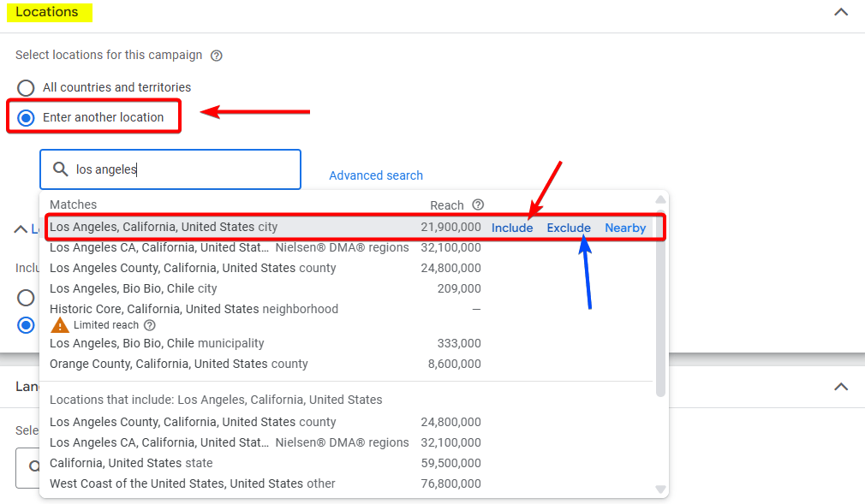Collapse the Languages section chevron
Viewport: 865px width, 504px height.
click(x=841, y=387)
